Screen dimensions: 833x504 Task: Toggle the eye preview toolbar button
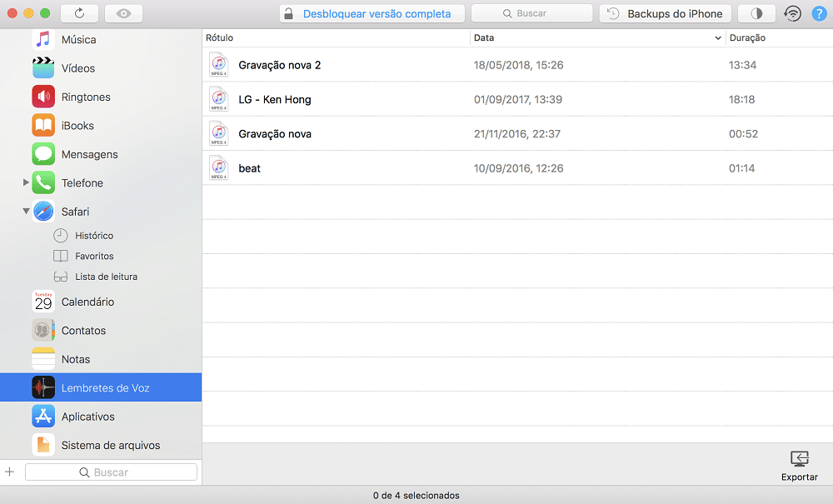tap(124, 13)
